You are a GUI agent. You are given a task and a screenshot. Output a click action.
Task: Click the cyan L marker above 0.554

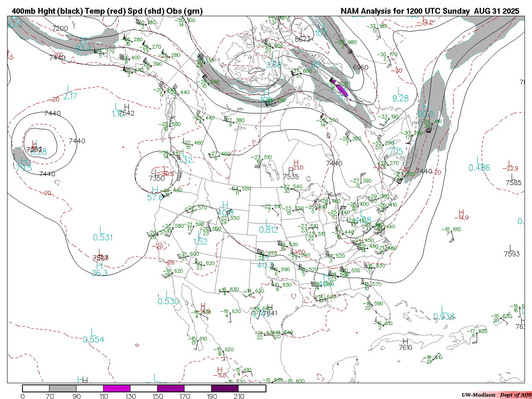94,332
